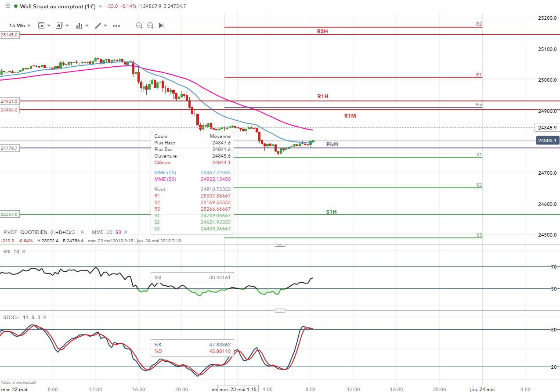Click crosshair price tag 24845.9
The width and height of the screenshot is (560, 392).
[547, 128]
